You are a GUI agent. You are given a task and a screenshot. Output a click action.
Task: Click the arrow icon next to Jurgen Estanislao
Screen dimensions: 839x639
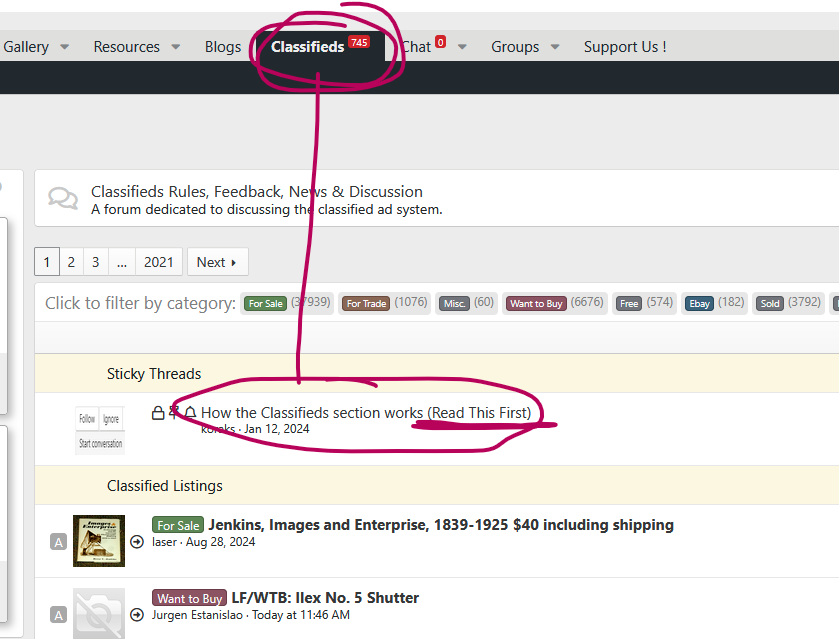point(137,615)
